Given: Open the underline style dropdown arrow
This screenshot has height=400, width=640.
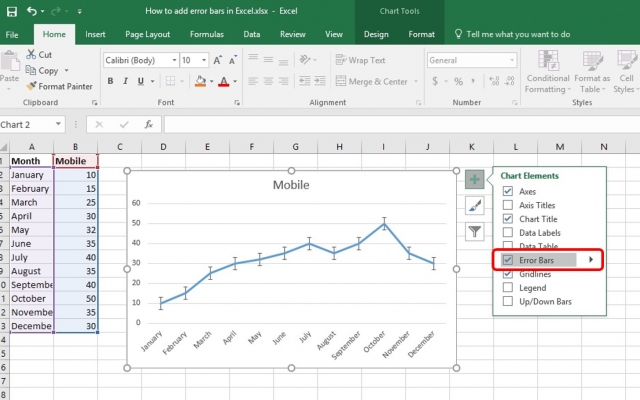Looking at the screenshot, I should point(152,81).
